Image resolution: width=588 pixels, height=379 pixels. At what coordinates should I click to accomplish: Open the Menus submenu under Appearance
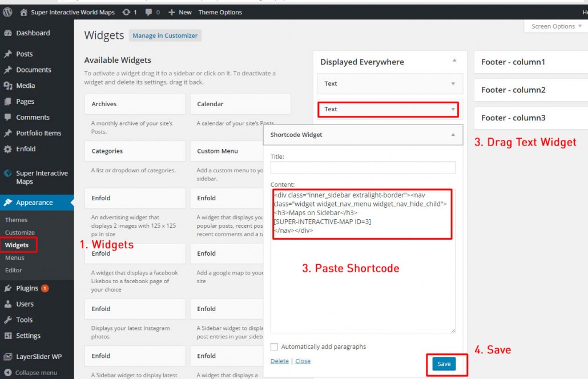(x=15, y=257)
